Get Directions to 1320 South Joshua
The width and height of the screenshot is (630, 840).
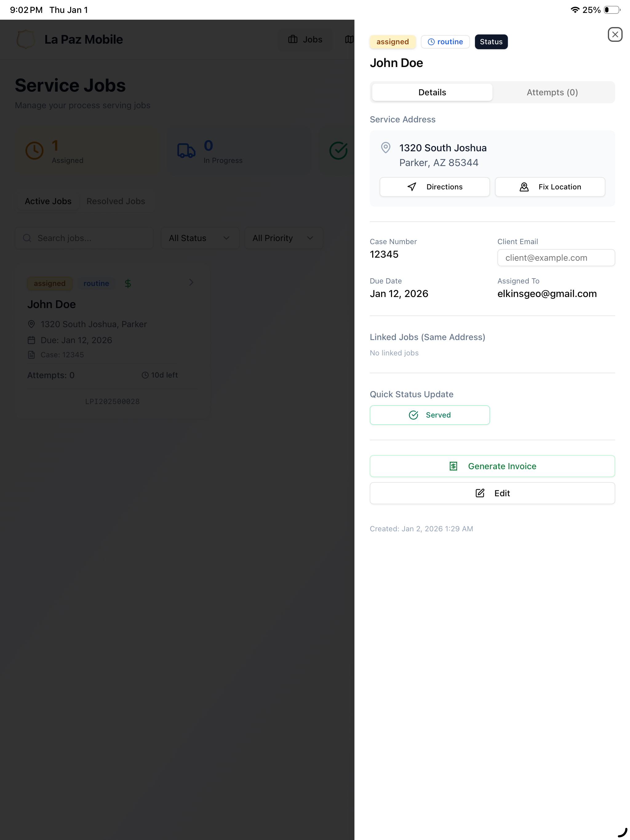[x=434, y=187]
